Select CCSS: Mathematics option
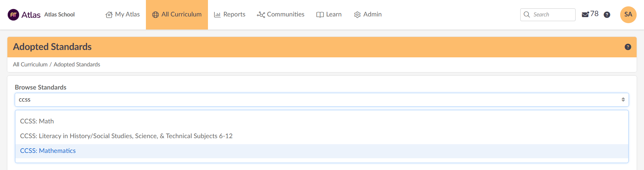The height and width of the screenshot is (170, 644). pos(48,151)
